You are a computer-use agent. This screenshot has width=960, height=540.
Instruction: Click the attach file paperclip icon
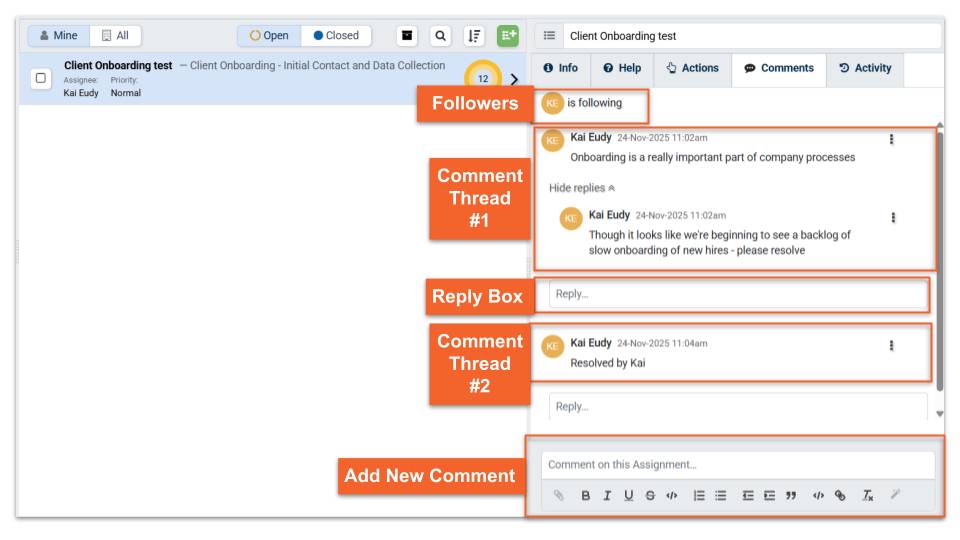coord(559,496)
